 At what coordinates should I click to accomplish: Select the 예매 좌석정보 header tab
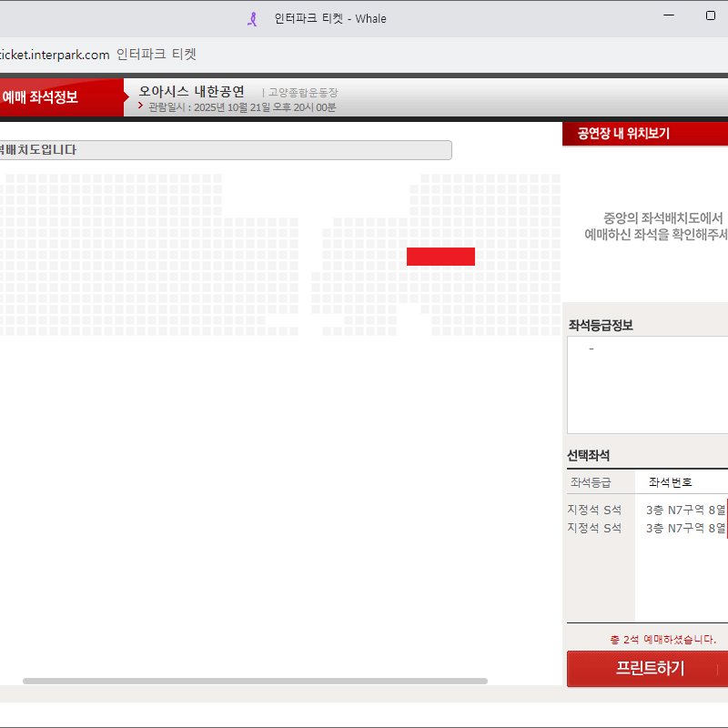click(x=62, y=97)
